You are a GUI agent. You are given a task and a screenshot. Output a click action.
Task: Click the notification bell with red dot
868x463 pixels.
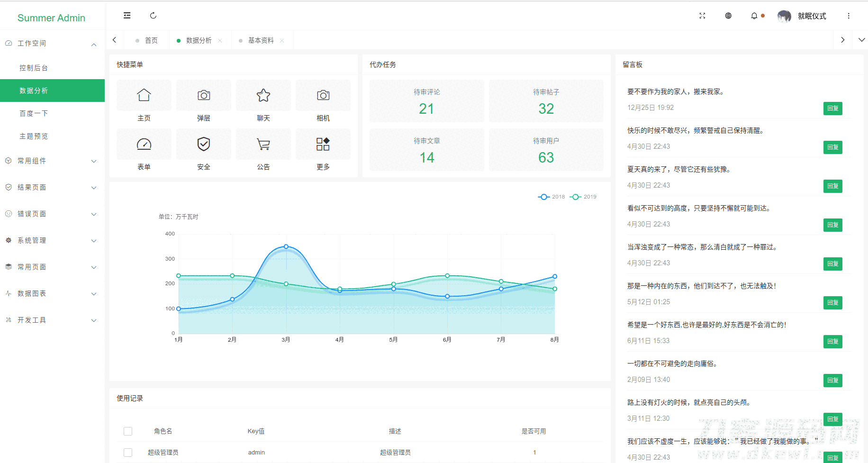[x=754, y=16]
